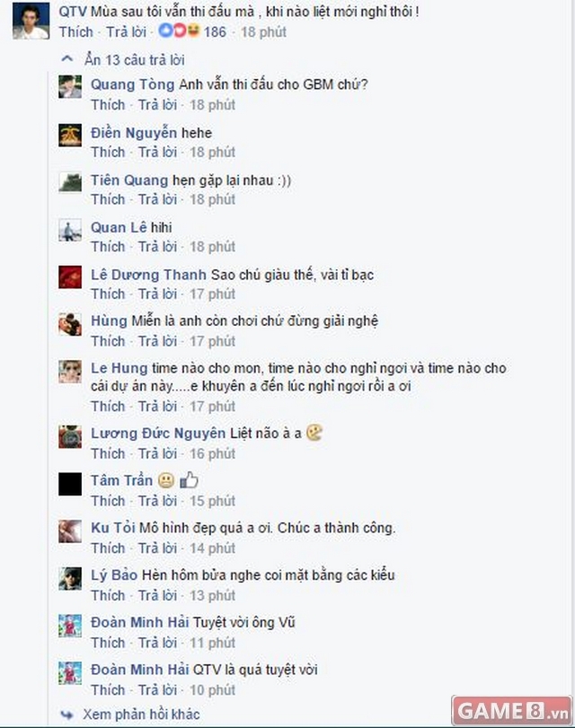Open QTV's profile picture
Viewport: 575px width, 728px height.
31,21
